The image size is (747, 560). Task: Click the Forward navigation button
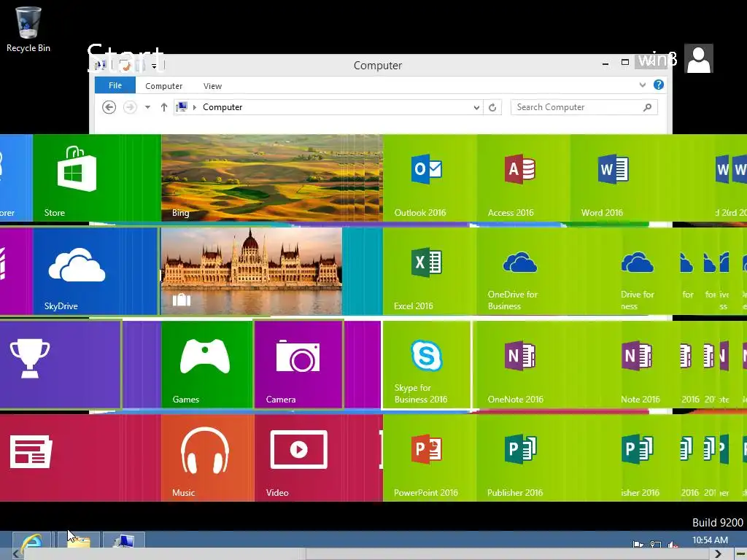pos(130,107)
